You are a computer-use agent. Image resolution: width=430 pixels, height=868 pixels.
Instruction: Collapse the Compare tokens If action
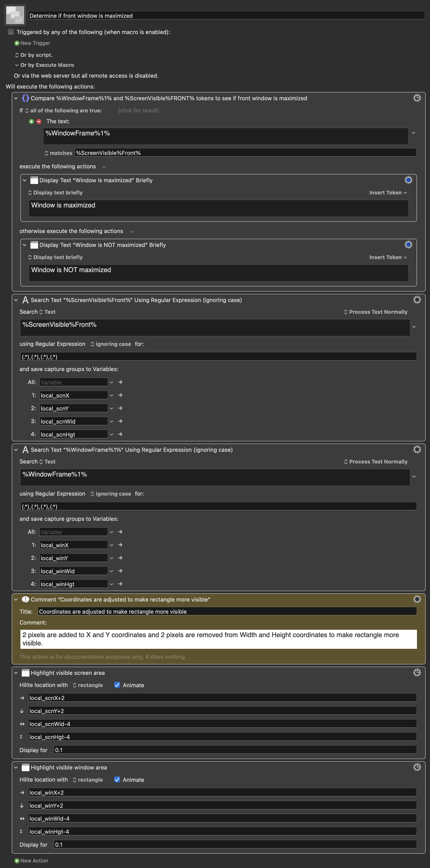pyautogui.click(x=16, y=98)
